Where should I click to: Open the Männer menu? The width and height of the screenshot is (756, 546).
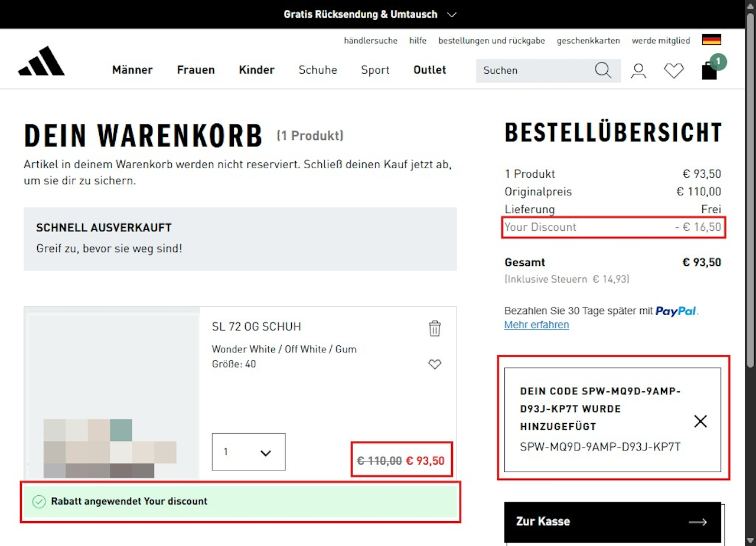[x=132, y=70]
